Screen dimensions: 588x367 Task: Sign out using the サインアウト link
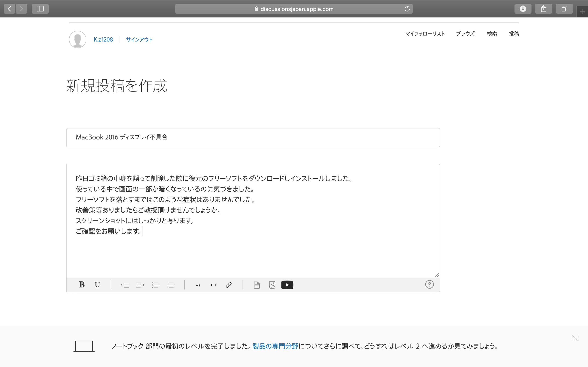click(139, 39)
